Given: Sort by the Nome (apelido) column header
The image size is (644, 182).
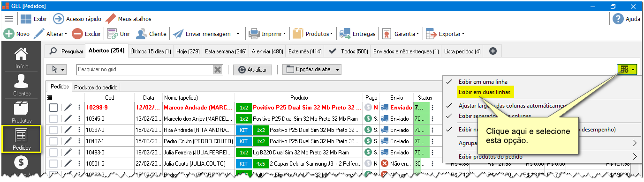Looking at the screenshot, I should tap(198, 98).
